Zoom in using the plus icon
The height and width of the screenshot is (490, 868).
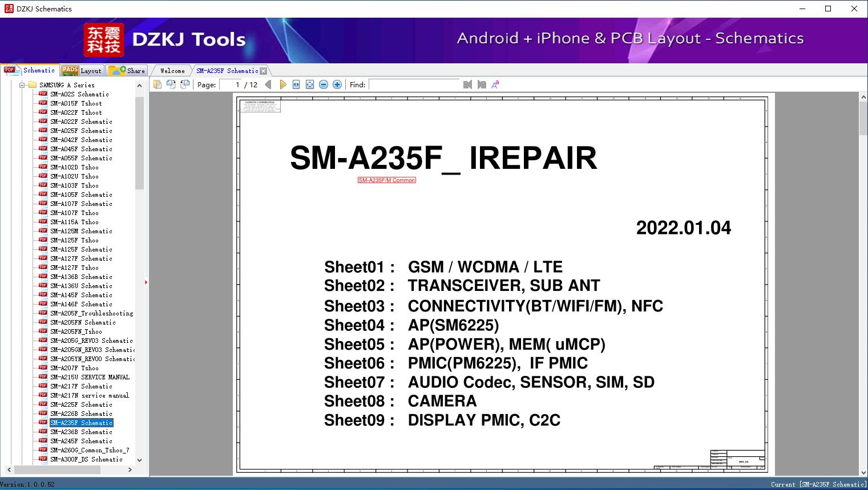(337, 84)
